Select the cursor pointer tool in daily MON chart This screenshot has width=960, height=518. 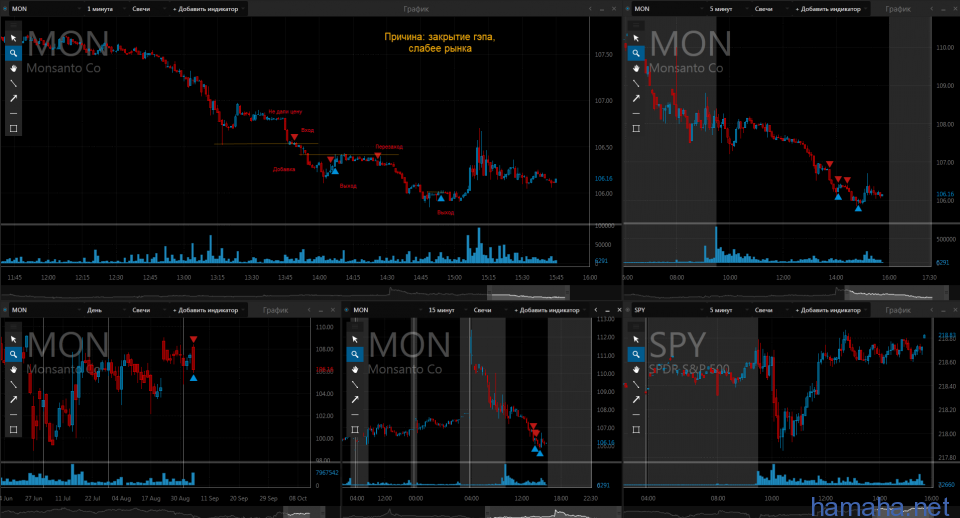click(x=13, y=339)
